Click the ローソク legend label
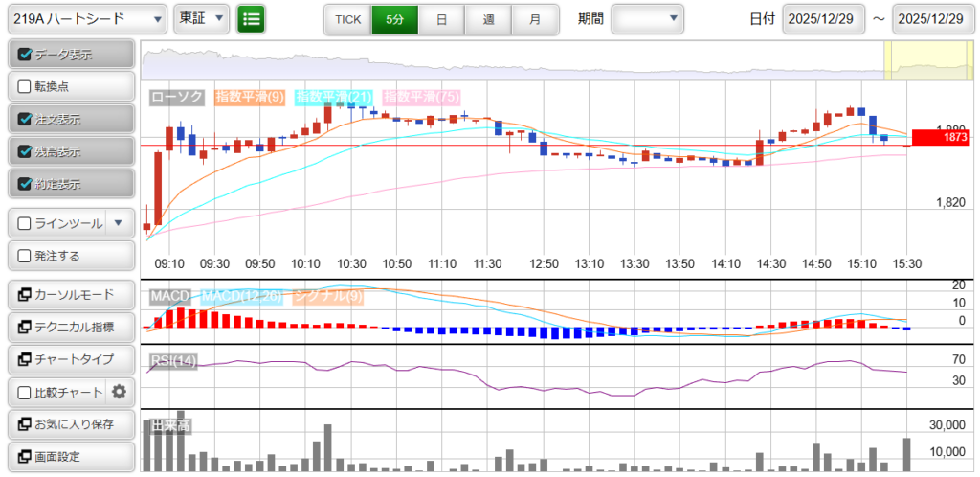Screen dimensions: 980x477 click(177, 97)
